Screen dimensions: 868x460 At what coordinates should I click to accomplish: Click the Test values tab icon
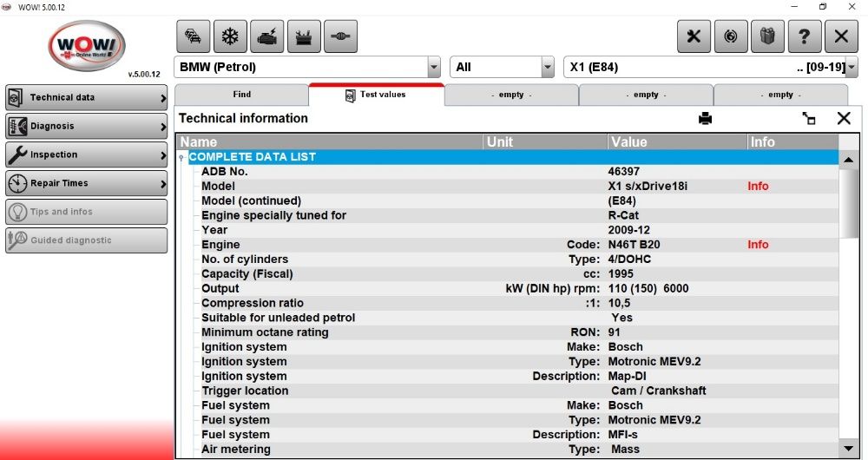click(351, 95)
